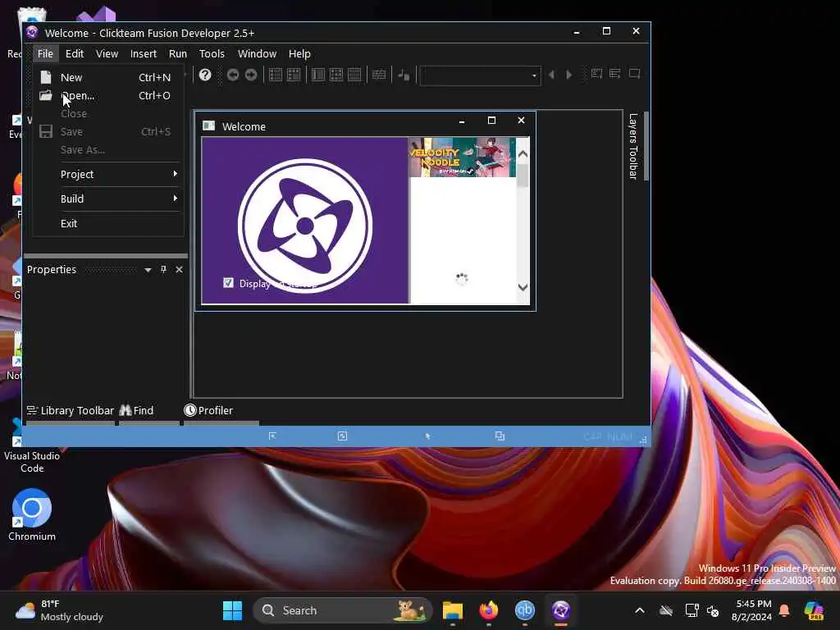
Task: Open the Window menu
Action: pyautogui.click(x=257, y=53)
